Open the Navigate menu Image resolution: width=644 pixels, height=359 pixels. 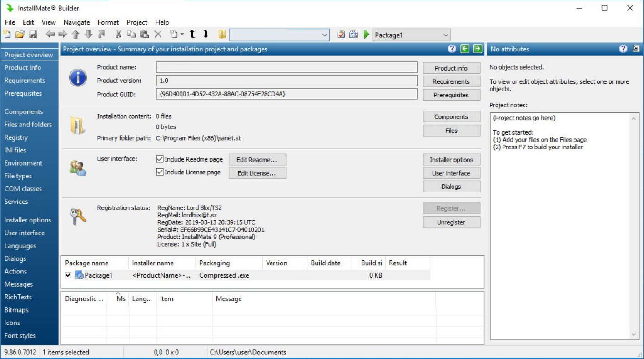point(76,22)
